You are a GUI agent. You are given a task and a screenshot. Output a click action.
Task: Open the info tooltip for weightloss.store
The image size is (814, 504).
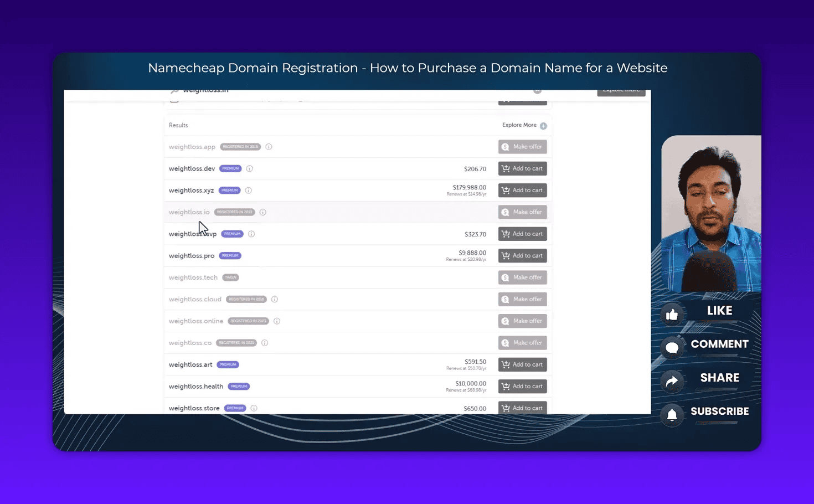pyautogui.click(x=254, y=408)
